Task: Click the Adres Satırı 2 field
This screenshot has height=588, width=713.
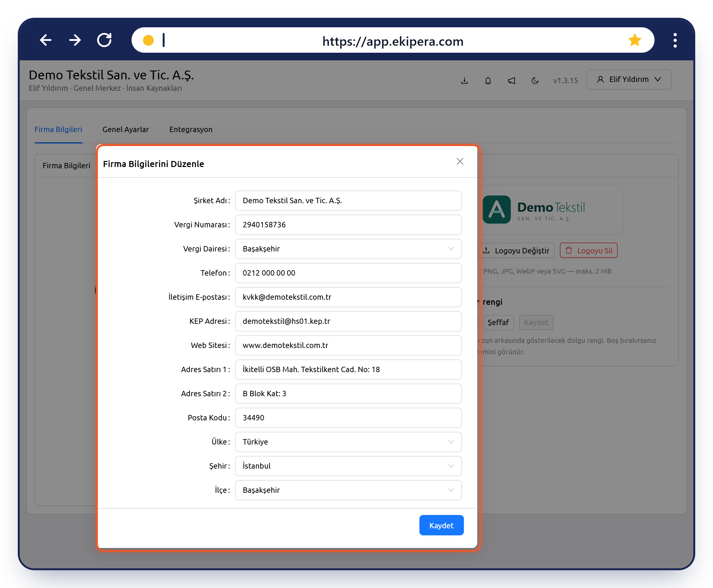Action: coord(348,394)
